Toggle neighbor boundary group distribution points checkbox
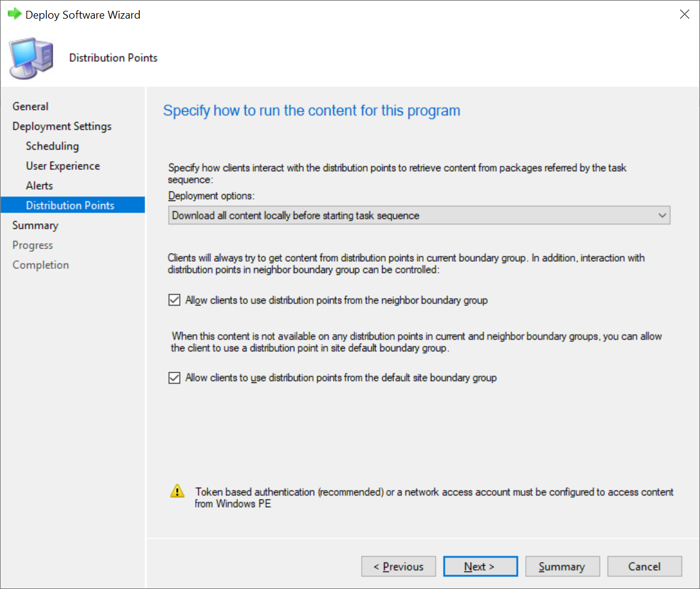 point(174,300)
